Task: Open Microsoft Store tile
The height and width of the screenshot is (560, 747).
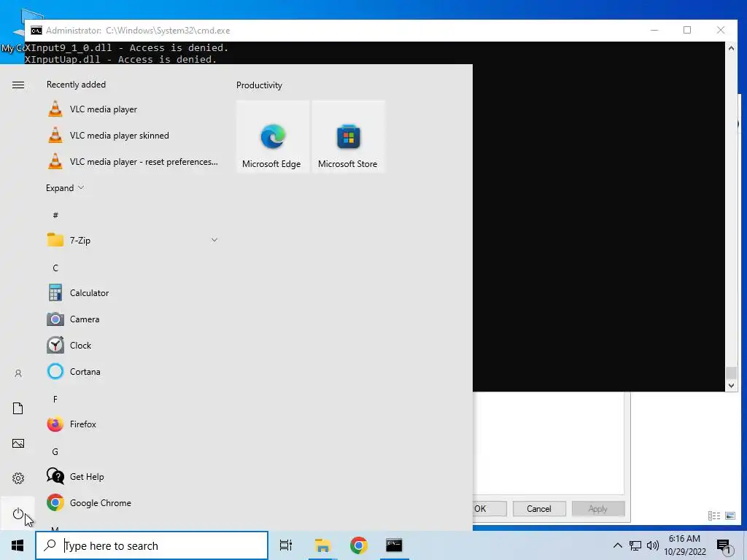Action: coord(348,136)
